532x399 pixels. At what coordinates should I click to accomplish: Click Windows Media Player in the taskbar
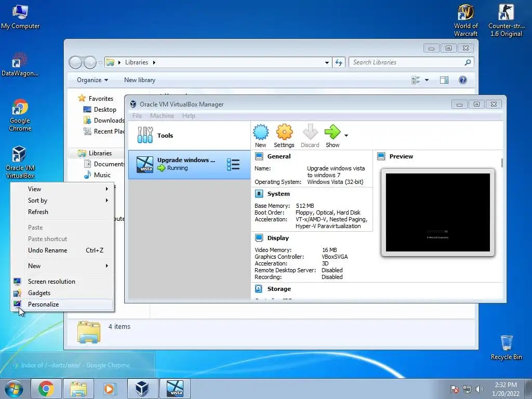coord(109,389)
